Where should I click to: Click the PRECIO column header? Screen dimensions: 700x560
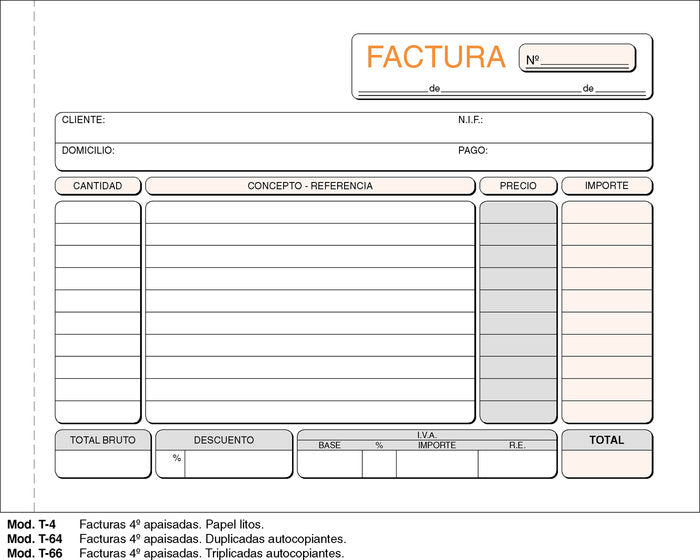pyautogui.click(x=518, y=186)
